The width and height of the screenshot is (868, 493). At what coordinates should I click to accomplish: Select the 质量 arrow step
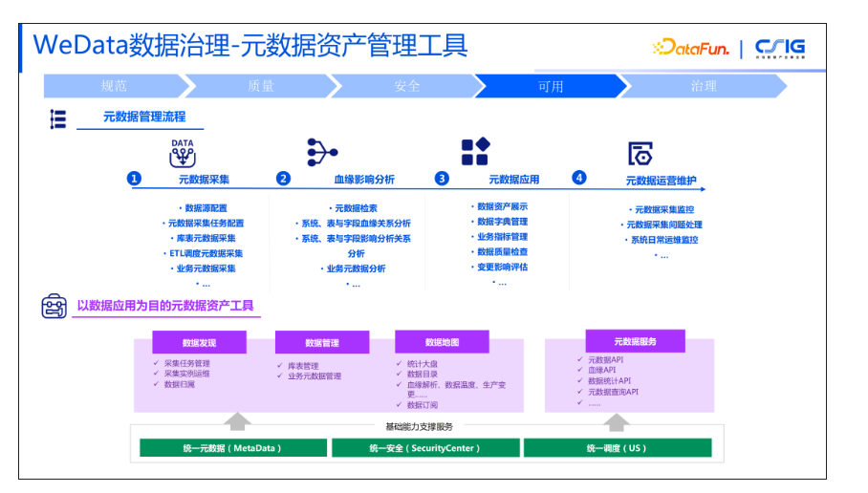click(261, 86)
